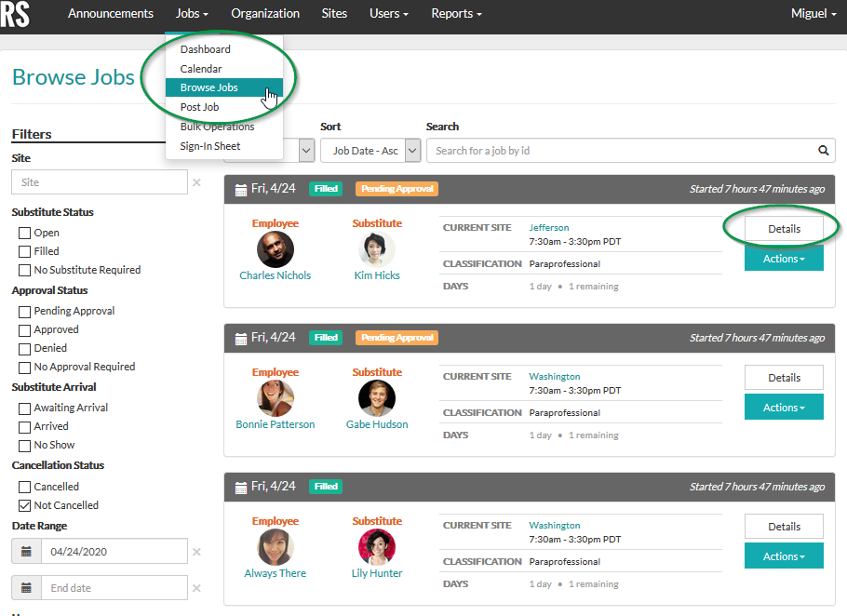Select Post Job from the Jobs menu
This screenshot has height=616, width=847.
199,106
